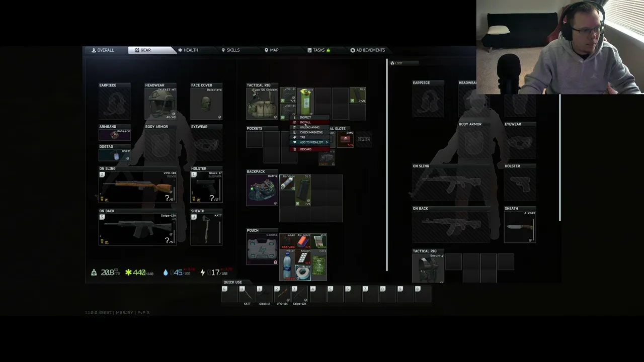The image size is (644, 362).
Task: Select the A-2607 knife in loot sheath
Action: click(520, 227)
